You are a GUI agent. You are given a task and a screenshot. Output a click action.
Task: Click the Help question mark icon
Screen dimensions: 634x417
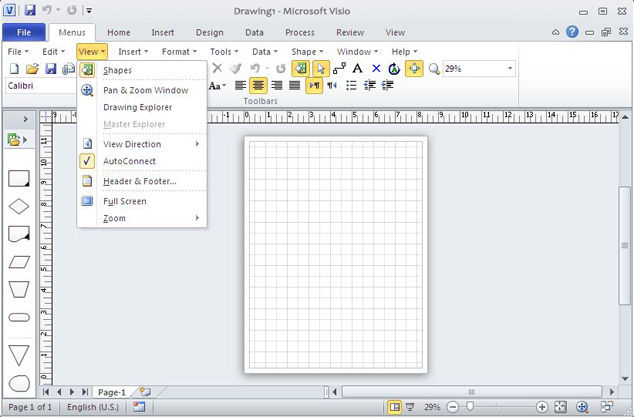coord(572,32)
